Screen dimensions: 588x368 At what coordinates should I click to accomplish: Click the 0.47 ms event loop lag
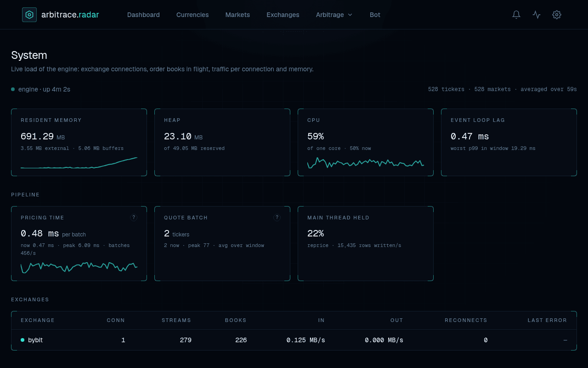[470, 137]
